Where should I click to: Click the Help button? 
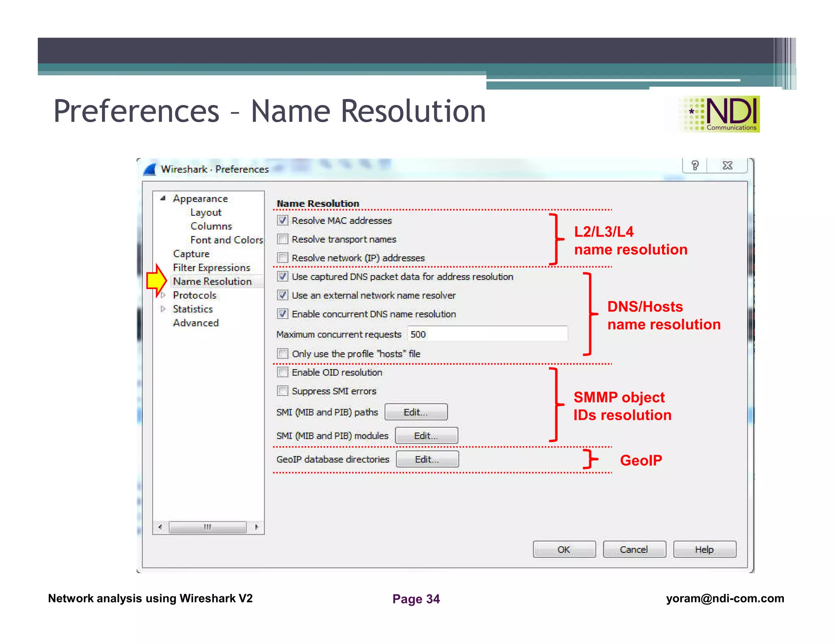coord(705,550)
